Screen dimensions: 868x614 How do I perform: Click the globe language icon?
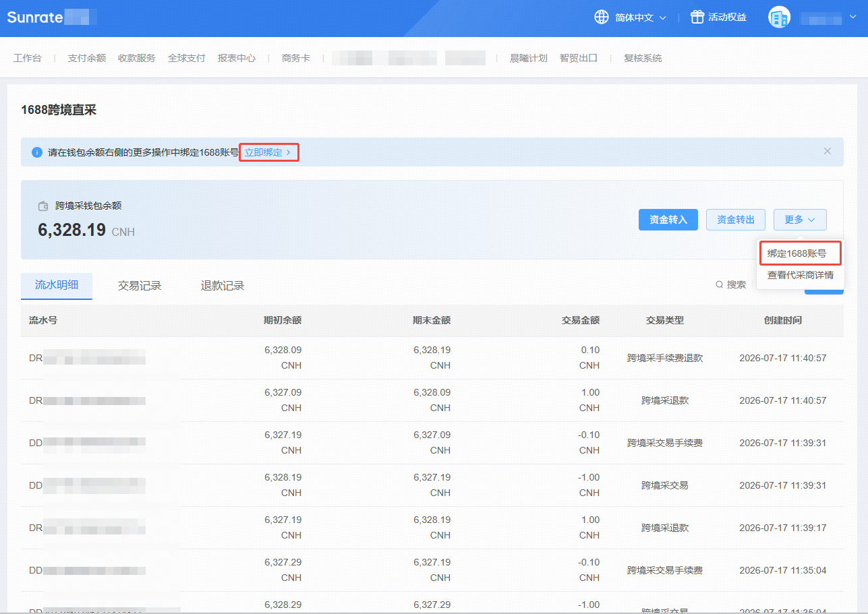[x=601, y=17]
